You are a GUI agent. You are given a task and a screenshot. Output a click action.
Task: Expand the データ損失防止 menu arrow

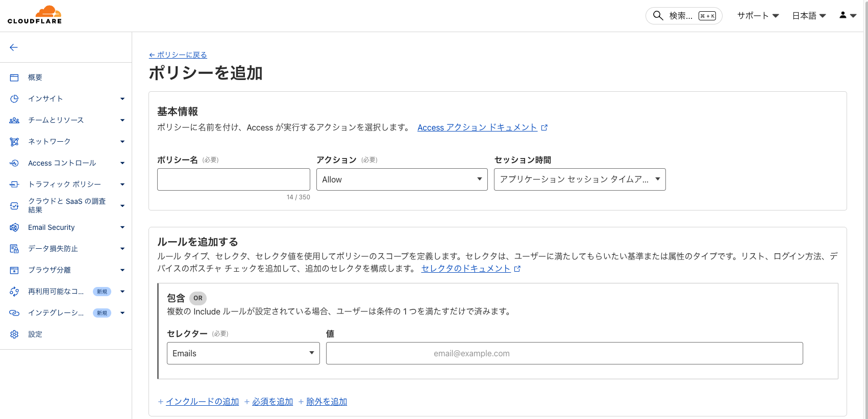tap(122, 249)
